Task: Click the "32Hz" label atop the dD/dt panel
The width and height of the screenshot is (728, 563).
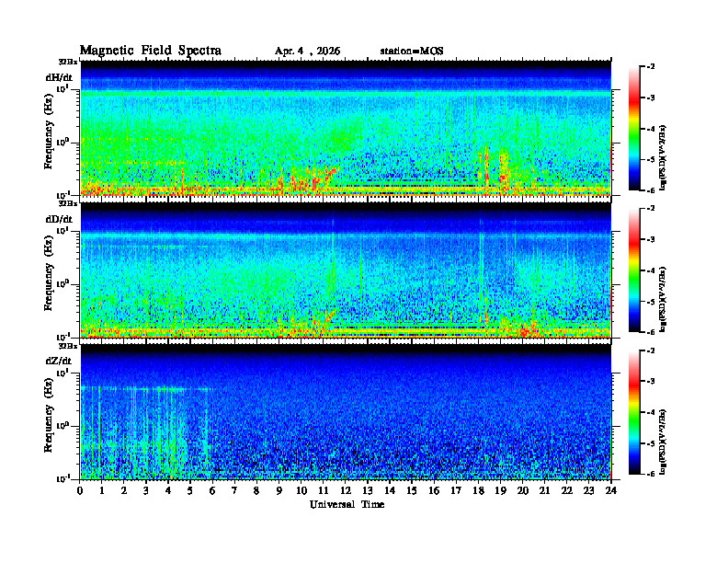Action: tap(68, 203)
